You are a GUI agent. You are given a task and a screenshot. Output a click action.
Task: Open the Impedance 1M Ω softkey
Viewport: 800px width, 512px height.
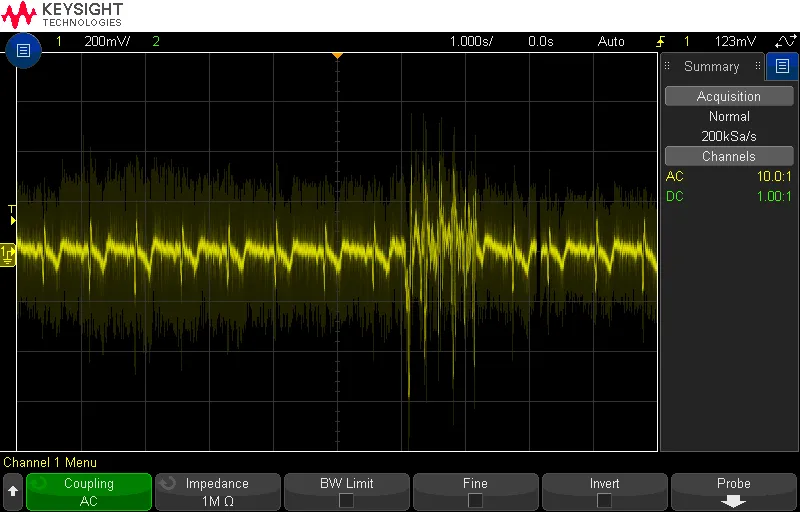pos(218,492)
